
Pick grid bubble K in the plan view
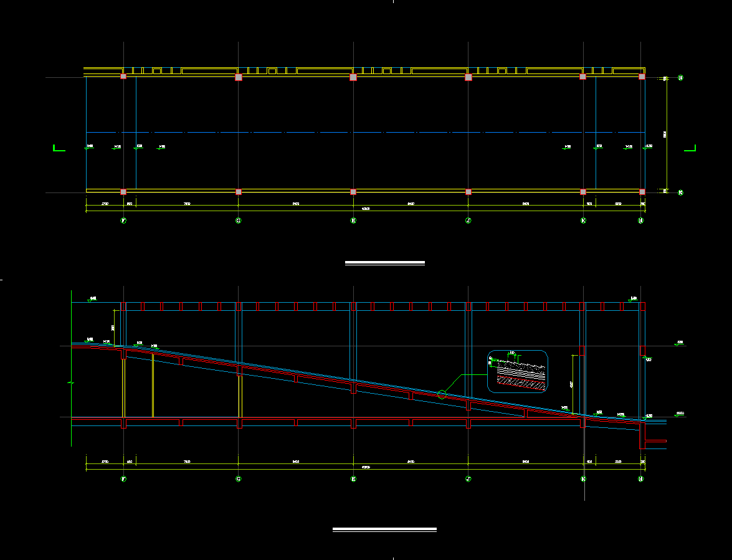[x=583, y=221]
